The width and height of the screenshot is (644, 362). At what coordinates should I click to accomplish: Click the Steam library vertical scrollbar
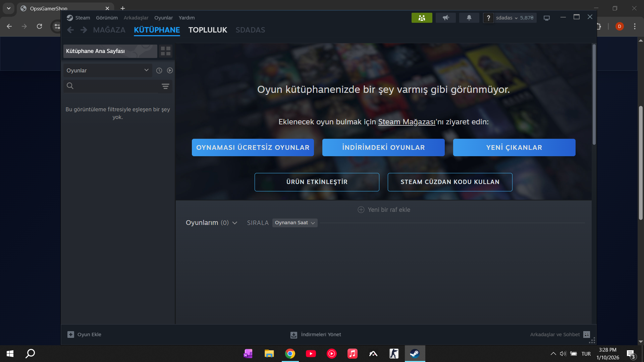coord(594,95)
